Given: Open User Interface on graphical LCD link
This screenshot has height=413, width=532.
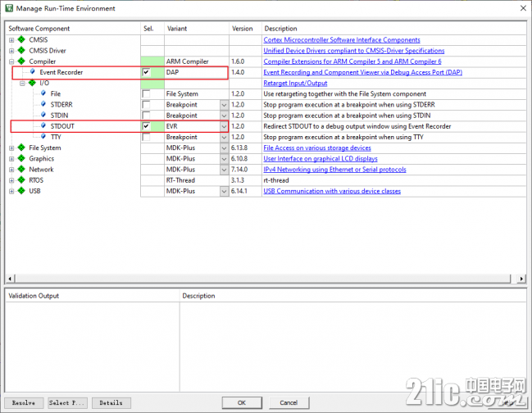Looking at the screenshot, I should [x=321, y=159].
